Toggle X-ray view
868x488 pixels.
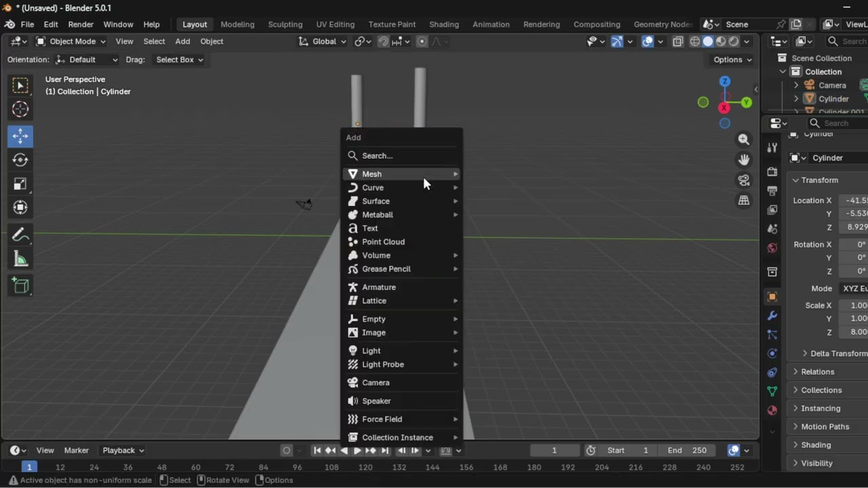(678, 41)
